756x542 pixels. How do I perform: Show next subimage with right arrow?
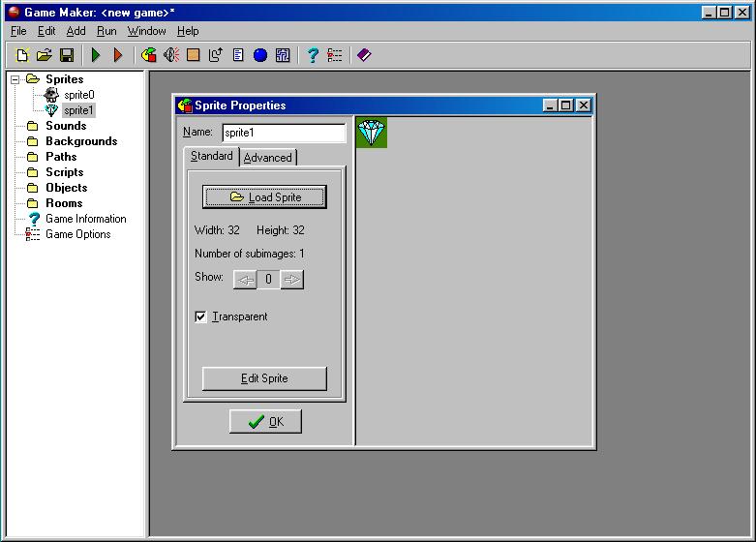click(292, 280)
